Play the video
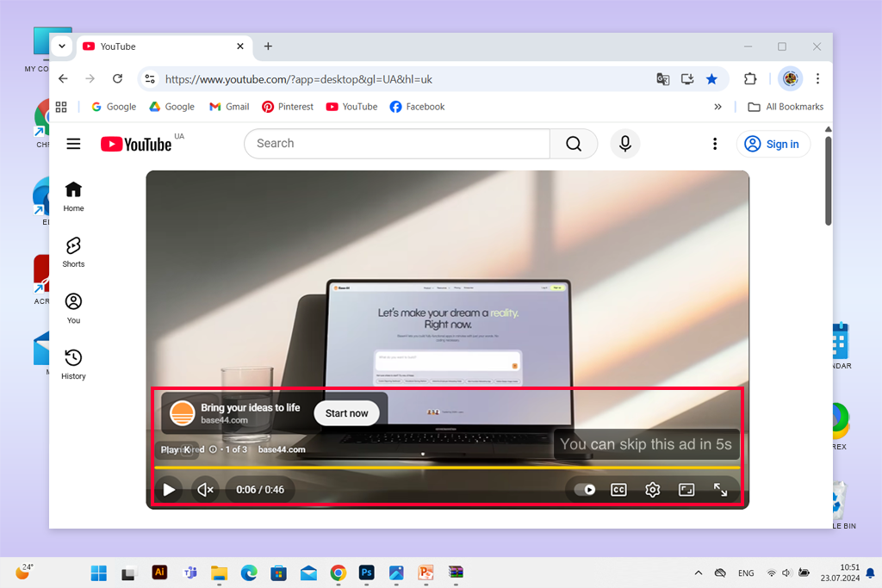Viewport: 882px width, 588px height. click(169, 490)
